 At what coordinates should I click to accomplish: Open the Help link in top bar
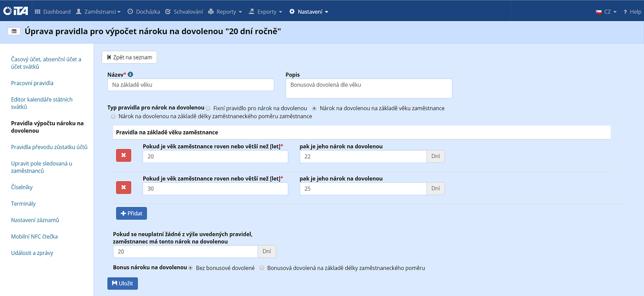click(632, 11)
